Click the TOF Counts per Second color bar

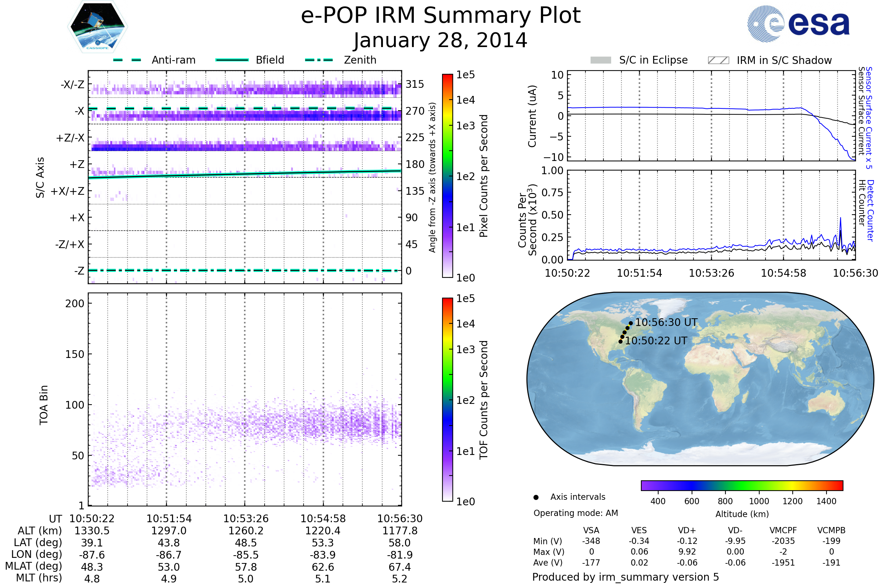447,400
